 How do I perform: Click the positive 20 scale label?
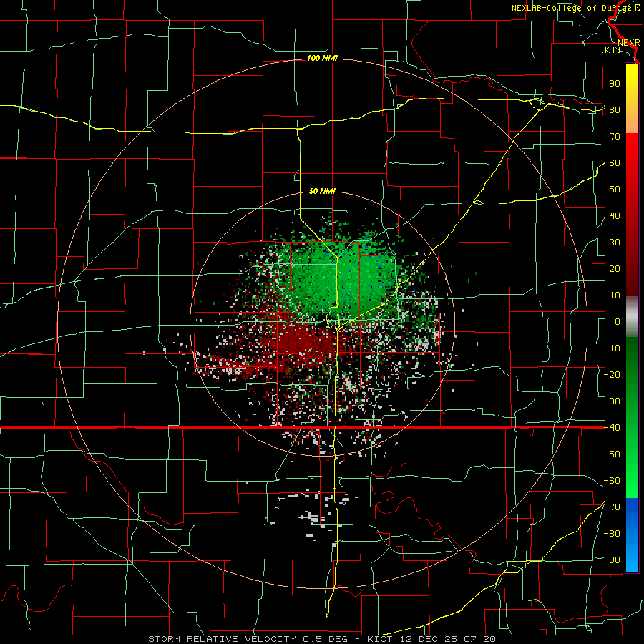click(x=615, y=268)
